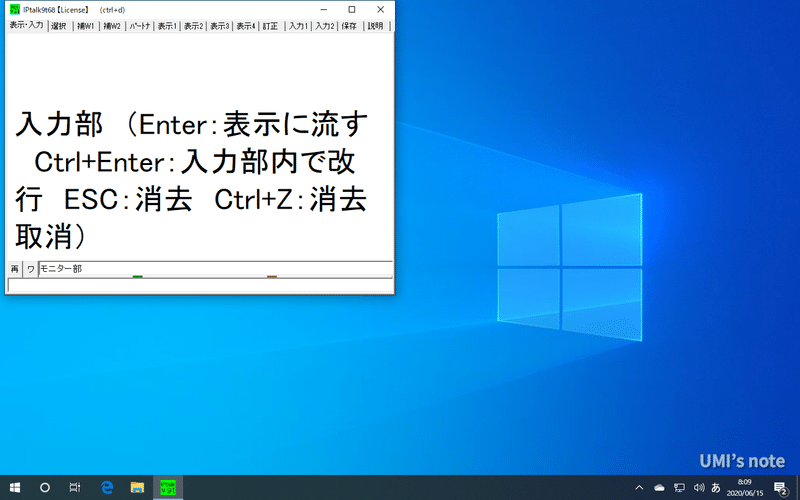This screenshot has width=800, height=500.
Task: Open File Explorer from taskbar
Action: click(137, 488)
